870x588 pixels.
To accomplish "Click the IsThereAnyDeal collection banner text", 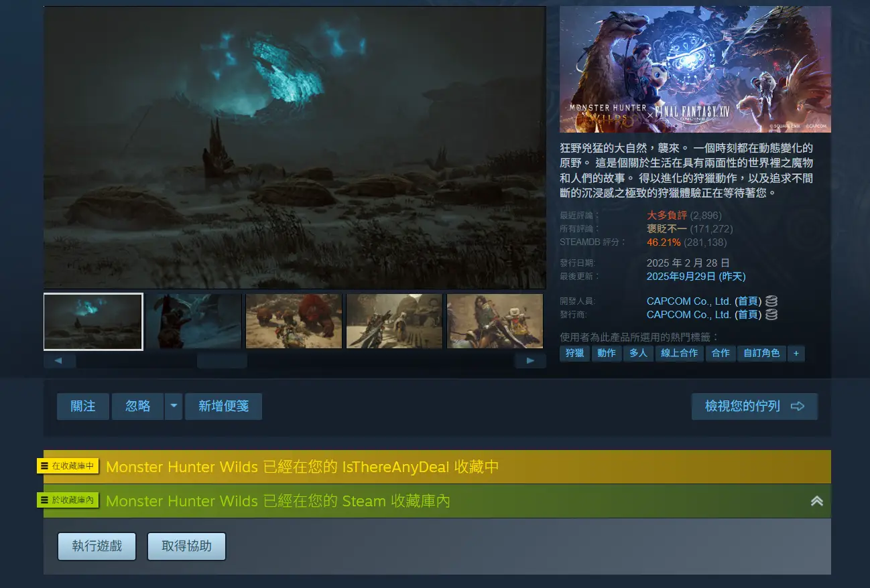I will coord(302,467).
